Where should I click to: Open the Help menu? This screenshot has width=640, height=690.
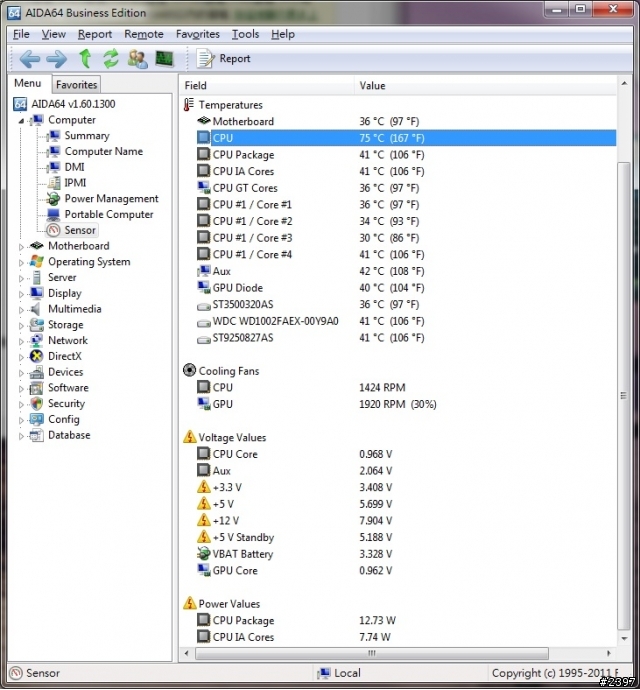coord(283,34)
